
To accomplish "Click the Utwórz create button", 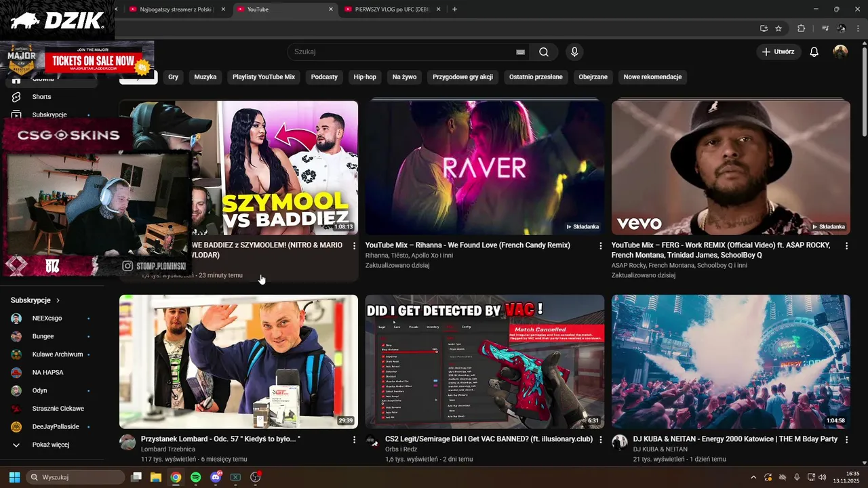I will pyautogui.click(x=778, y=52).
